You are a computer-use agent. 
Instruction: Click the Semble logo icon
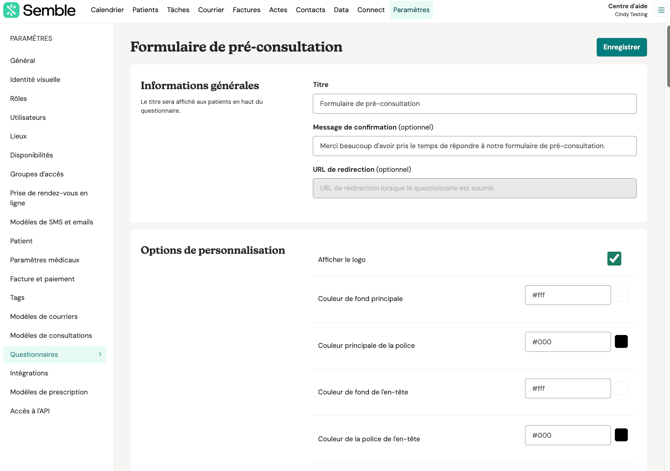[11, 10]
